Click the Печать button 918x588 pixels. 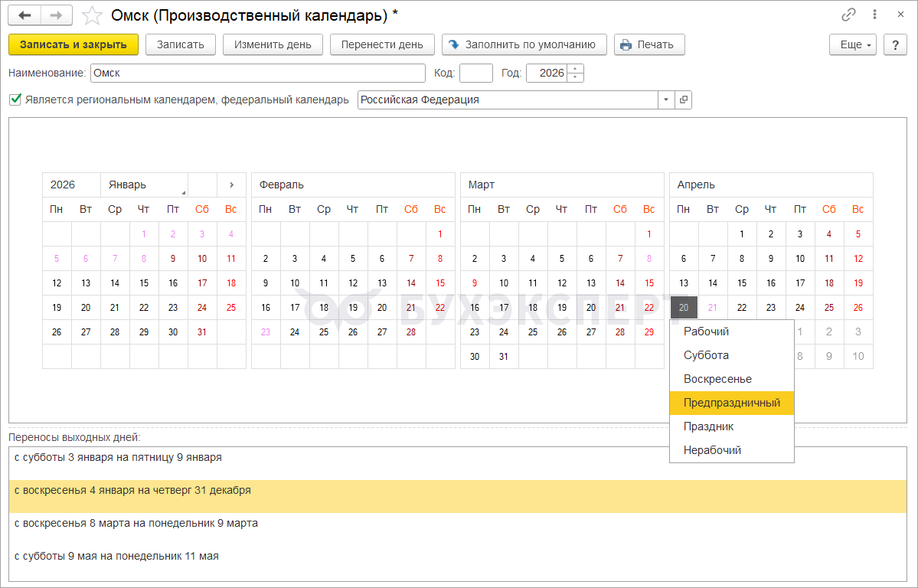[648, 44]
